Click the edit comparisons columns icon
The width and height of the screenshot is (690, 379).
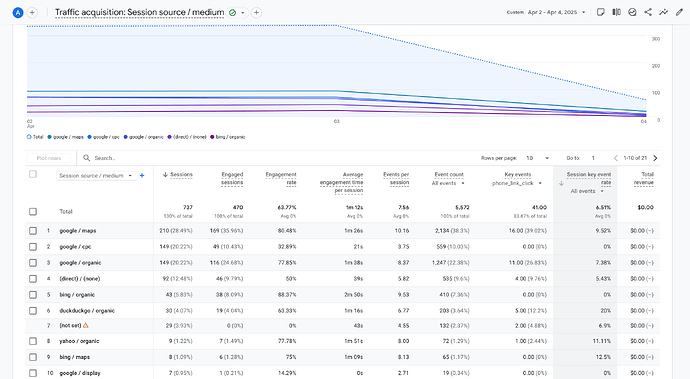tap(617, 12)
